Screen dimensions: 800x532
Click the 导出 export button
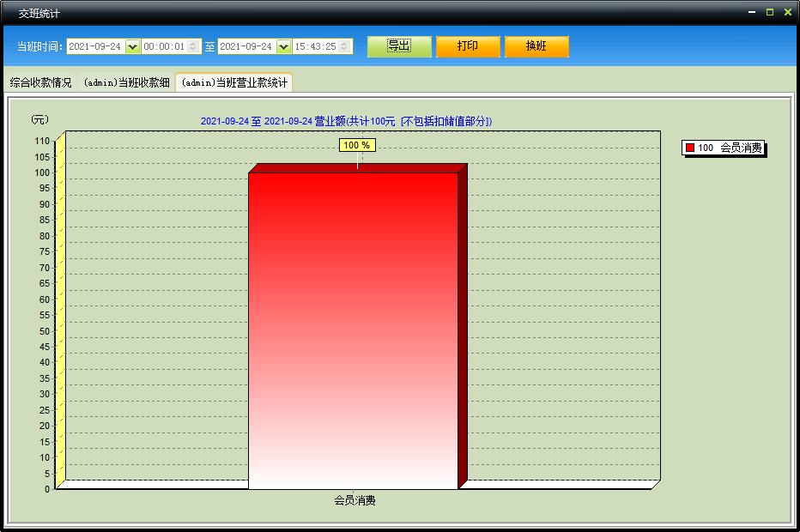(x=399, y=46)
